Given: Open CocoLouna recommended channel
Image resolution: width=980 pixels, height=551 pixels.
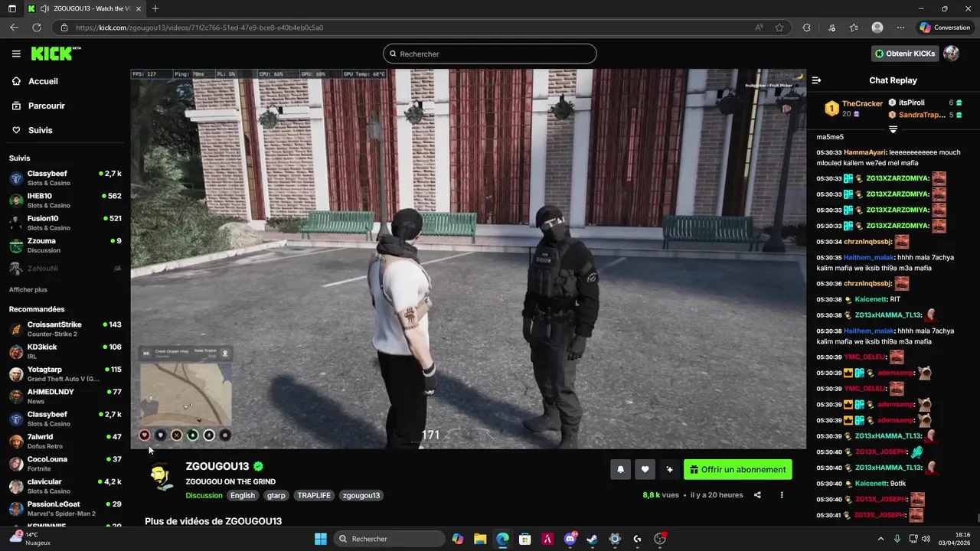Looking at the screenshot, I should coord(65,464).
